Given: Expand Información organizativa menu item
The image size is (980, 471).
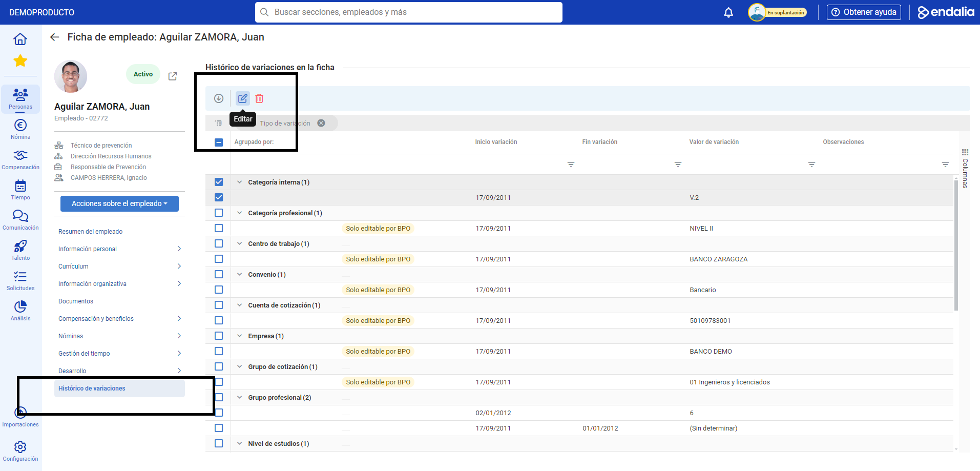Looking at the screenshot, I should click(x=119, y=284).
